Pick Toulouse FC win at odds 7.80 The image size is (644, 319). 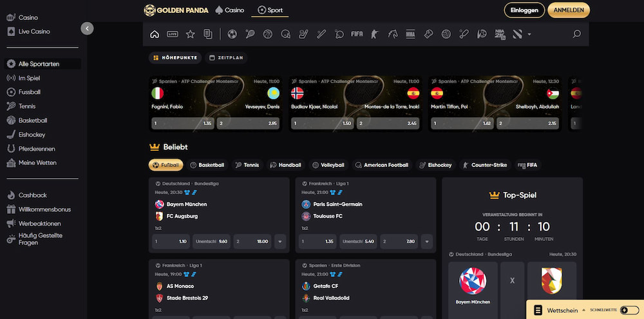[x=399, y=241]
